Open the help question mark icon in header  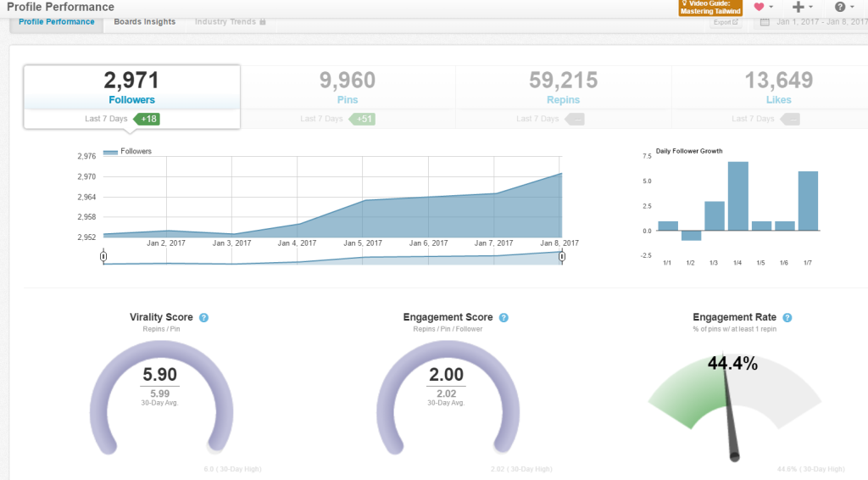click(x=840, y=7)
